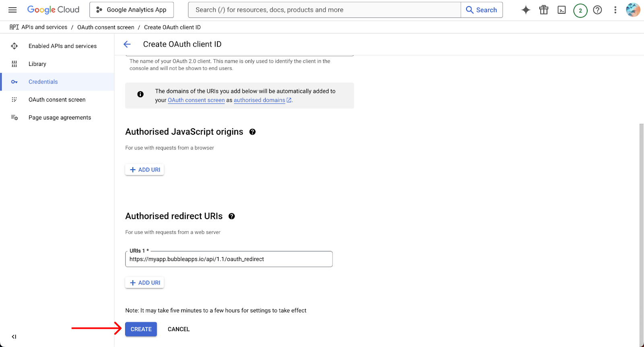Click the page vertical scrollbar
This screenshot has height=347, width=644.
click(641, 233)
